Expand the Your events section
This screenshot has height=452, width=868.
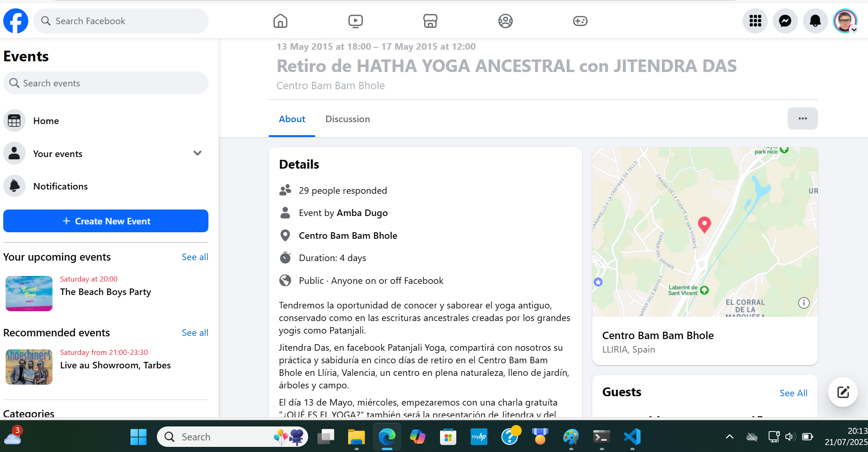[x=197, y=153]
